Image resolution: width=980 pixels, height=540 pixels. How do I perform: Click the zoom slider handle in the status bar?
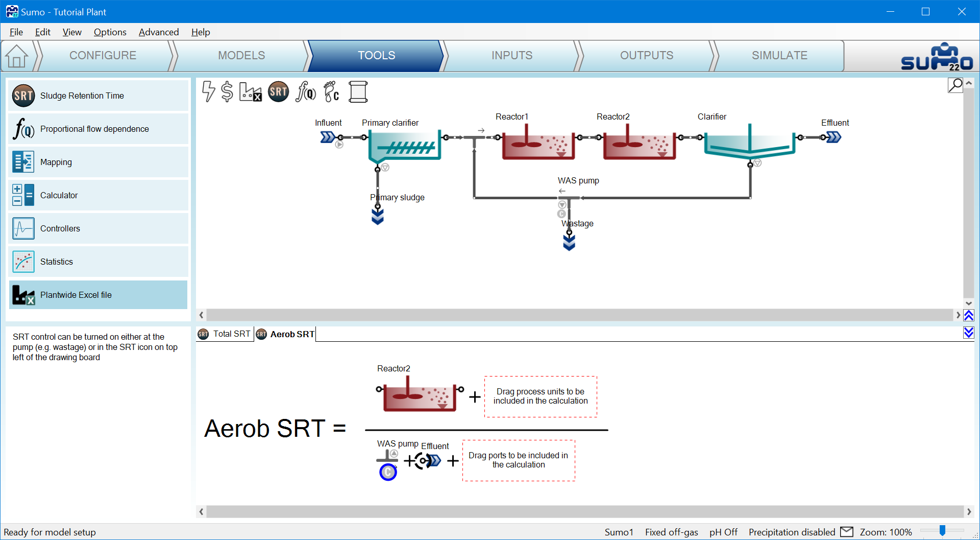(942, 531)
